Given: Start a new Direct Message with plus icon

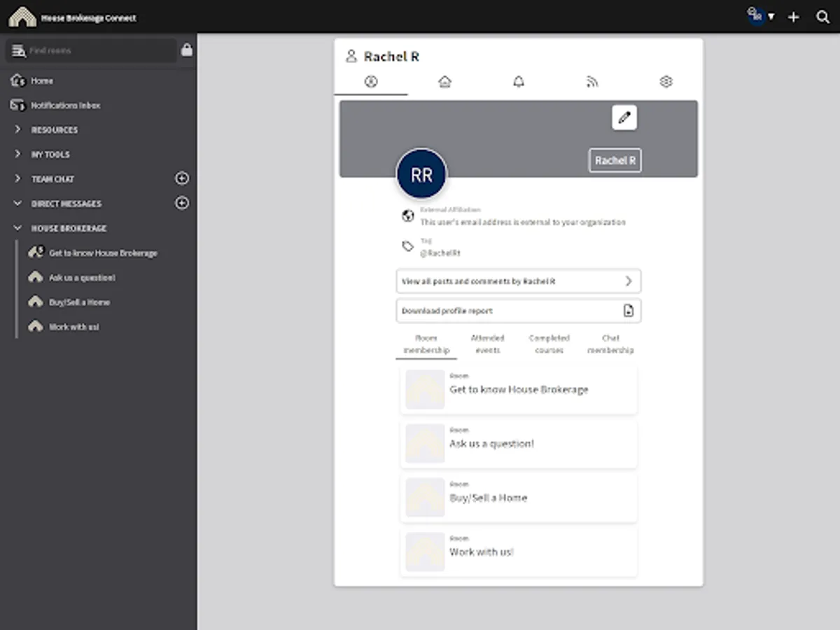Looking at the screenshot, I should click(x=182, y=203).
